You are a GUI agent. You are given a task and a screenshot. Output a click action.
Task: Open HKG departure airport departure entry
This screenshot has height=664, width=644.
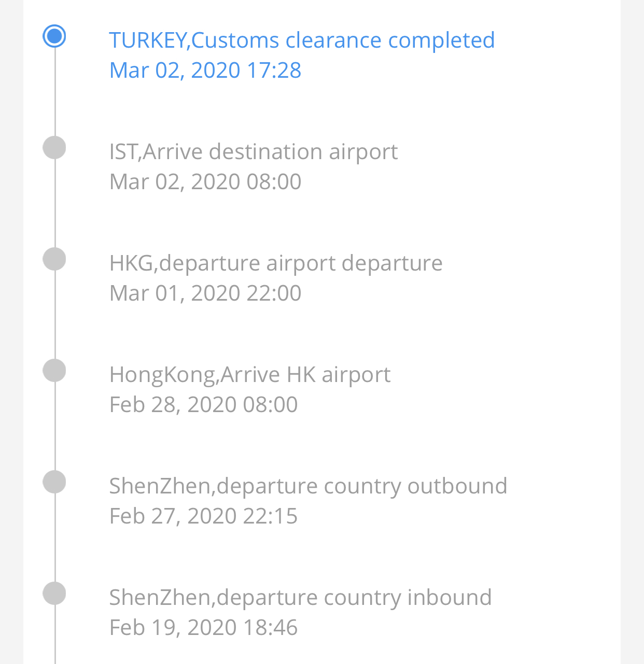pyautogui.click(x=276, y=263)
